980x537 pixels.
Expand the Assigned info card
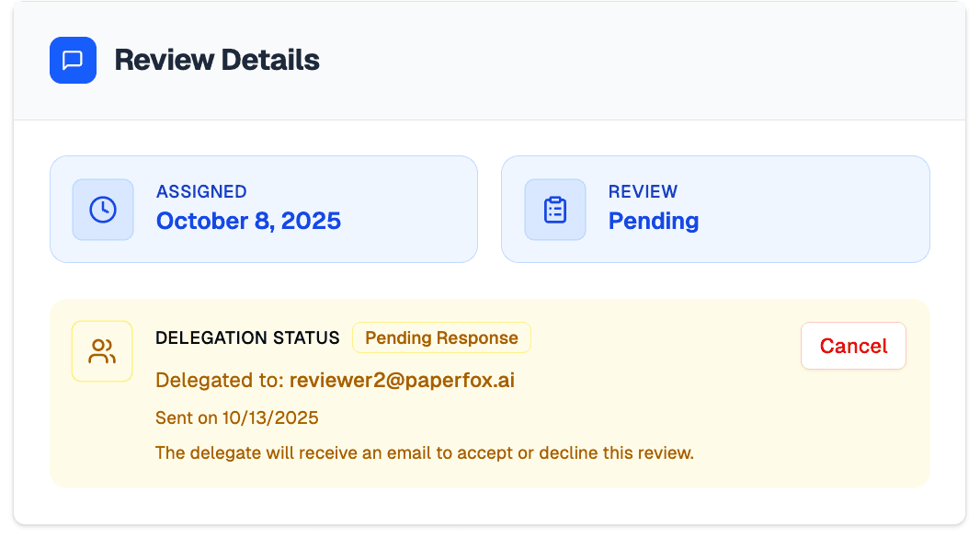pyautogui.click(x=264, y=209)
